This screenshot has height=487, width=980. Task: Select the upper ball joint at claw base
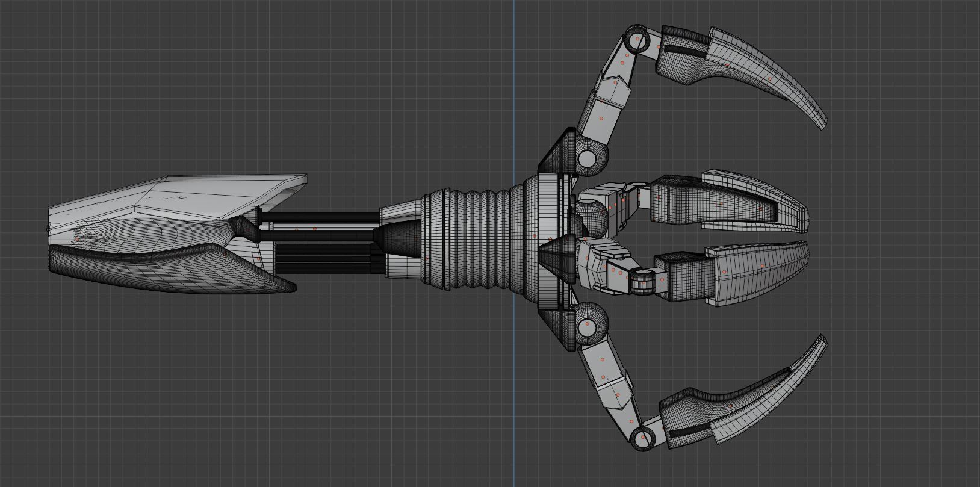pos(588,158)
